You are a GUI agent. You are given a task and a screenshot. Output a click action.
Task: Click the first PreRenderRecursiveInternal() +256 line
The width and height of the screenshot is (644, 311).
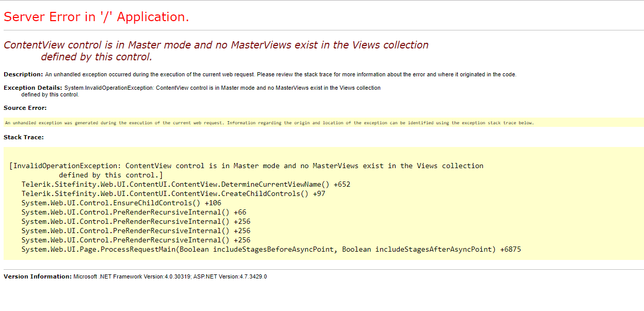click(x=136, y=221)
